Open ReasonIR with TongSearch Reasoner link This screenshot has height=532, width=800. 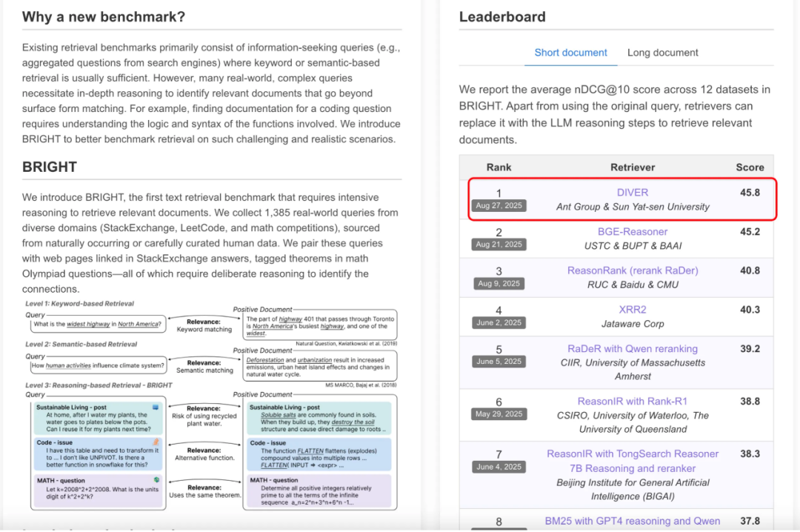[x=632, y=461]
